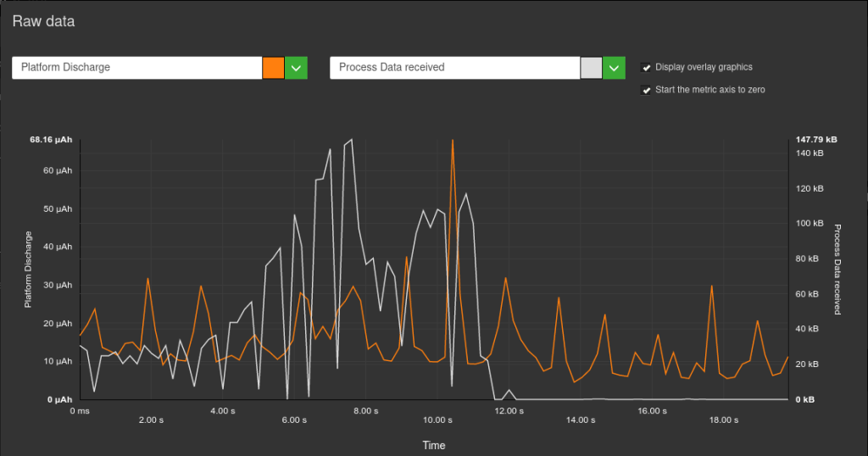This screenshot has width=868, height=456.
Task: Open the Process Data received dropdown arrow
Action: [x=614, y=68]
